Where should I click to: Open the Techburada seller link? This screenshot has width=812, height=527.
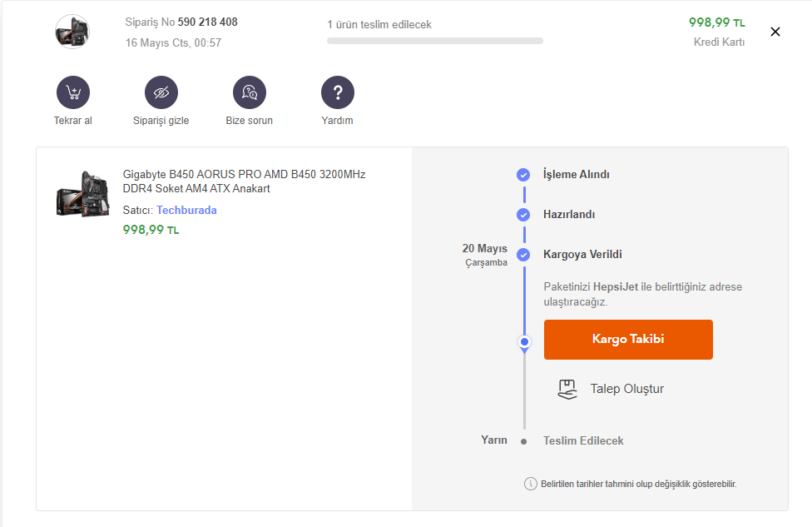[186, 211]
